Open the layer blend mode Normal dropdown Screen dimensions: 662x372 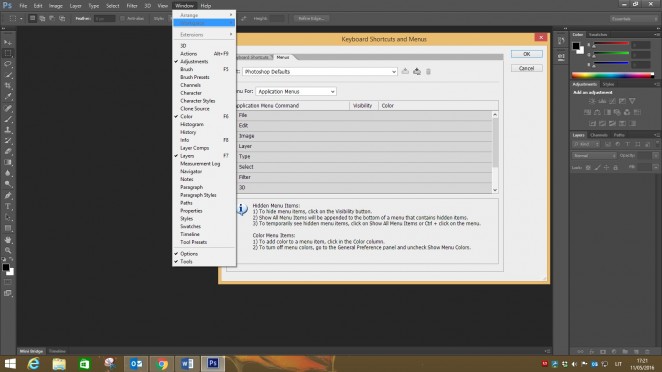[x=594, y=156]
